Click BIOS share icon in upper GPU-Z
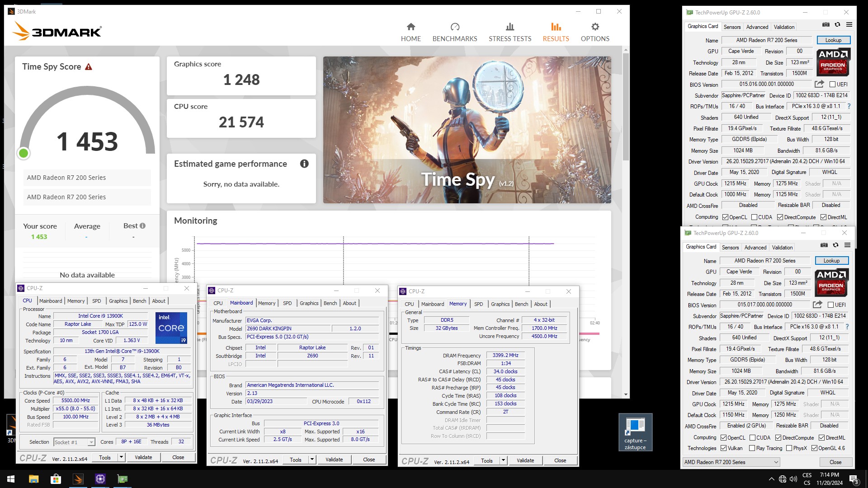 click(819, 84)
